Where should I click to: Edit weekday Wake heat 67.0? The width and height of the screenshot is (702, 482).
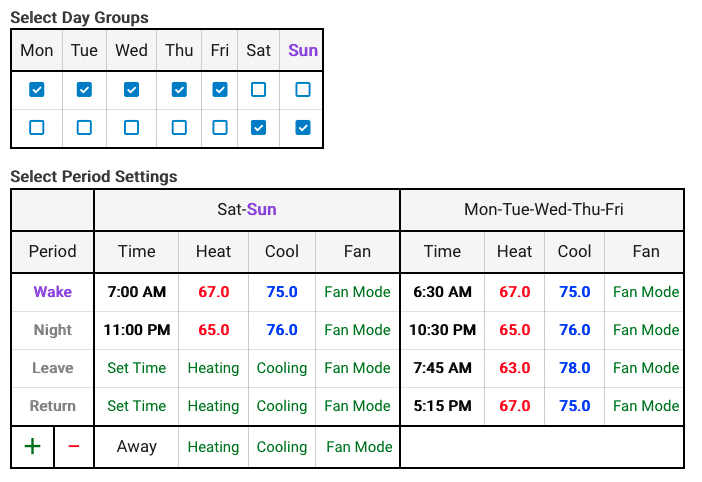515,292
